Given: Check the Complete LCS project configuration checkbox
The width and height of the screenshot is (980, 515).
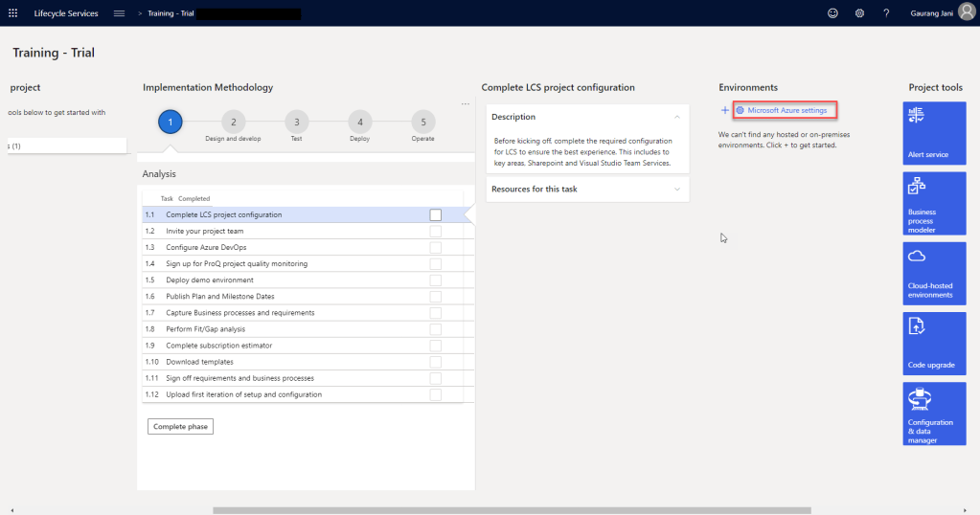Looking at the screenshot, I should [x=436, y=215].
